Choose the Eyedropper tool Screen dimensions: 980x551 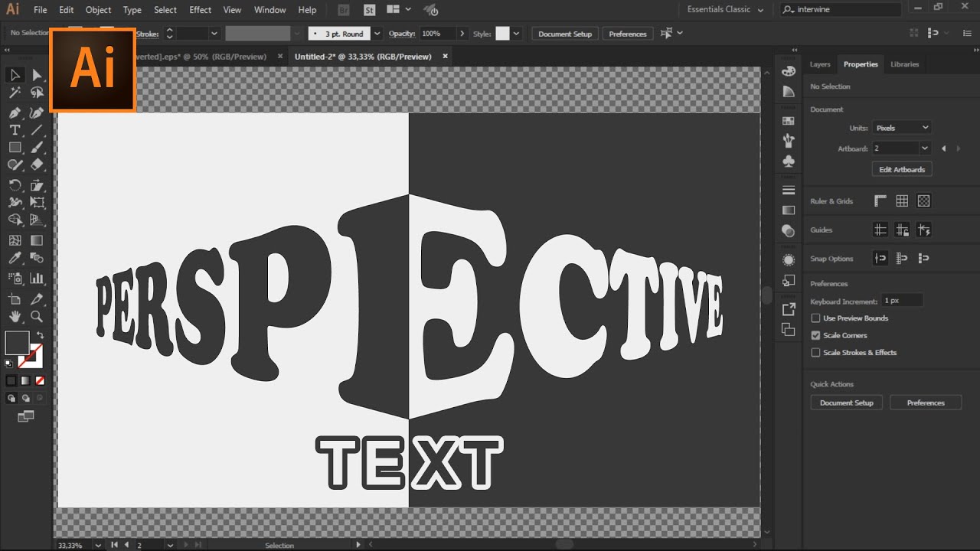(x=15, y=259)
